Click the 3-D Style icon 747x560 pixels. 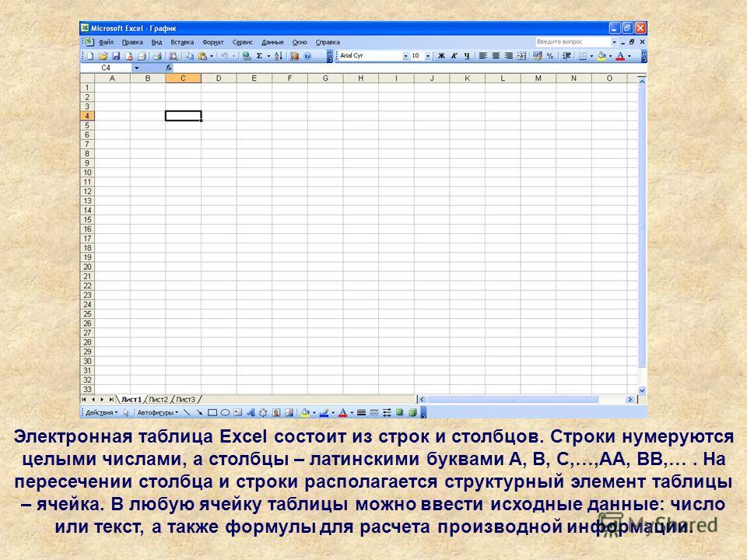click(412, 412)
